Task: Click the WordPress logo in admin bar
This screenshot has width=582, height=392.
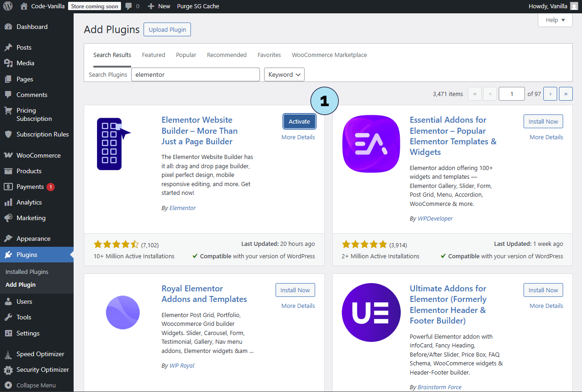Action: (8, 6)
